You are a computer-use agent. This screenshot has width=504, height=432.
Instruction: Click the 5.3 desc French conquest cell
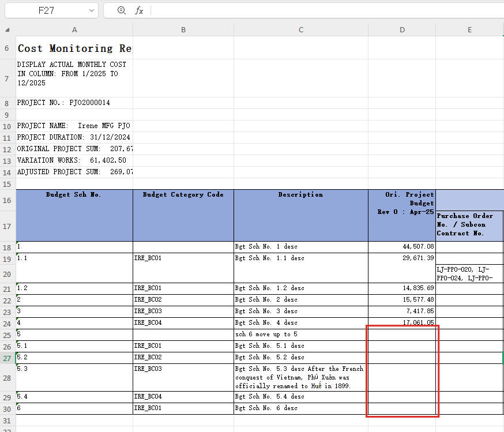pyautogui.click(x=301, y=378)
